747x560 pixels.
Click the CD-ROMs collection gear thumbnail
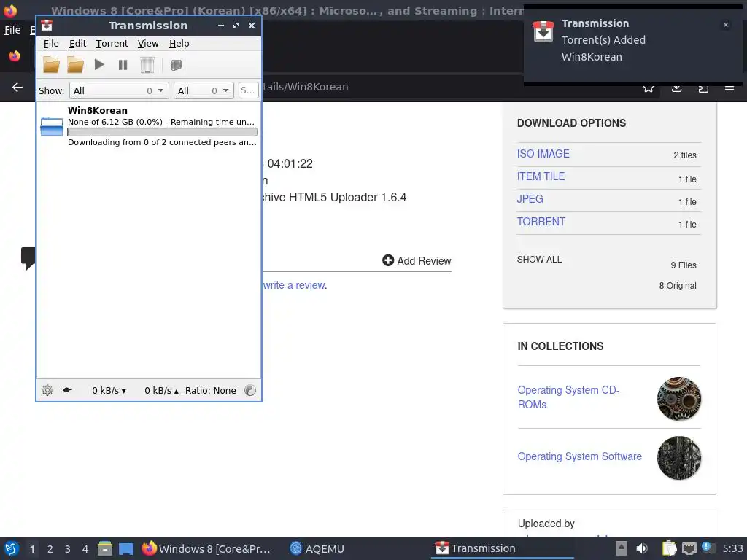coord(679,399)
